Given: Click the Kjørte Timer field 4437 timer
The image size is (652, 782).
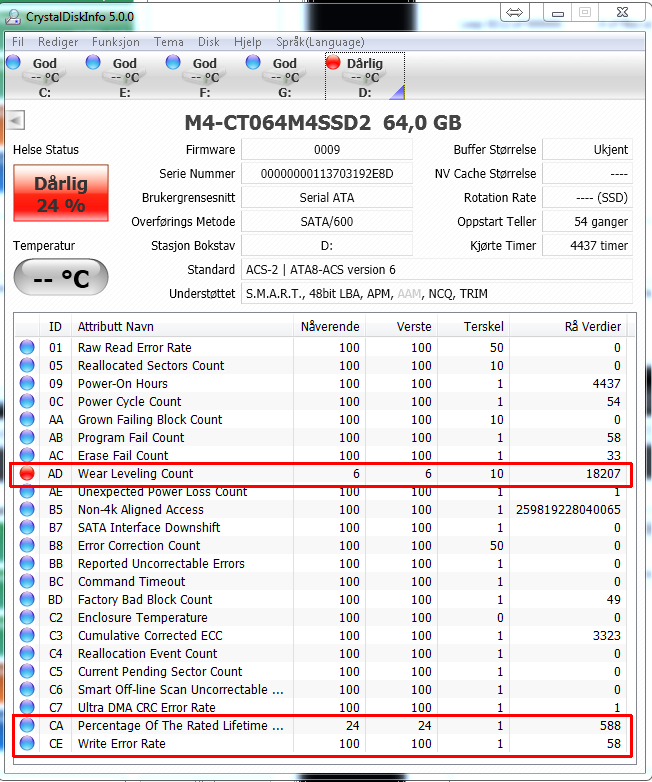Looking at the screenshot, I should pyautogui.click(x=588, y=245).
